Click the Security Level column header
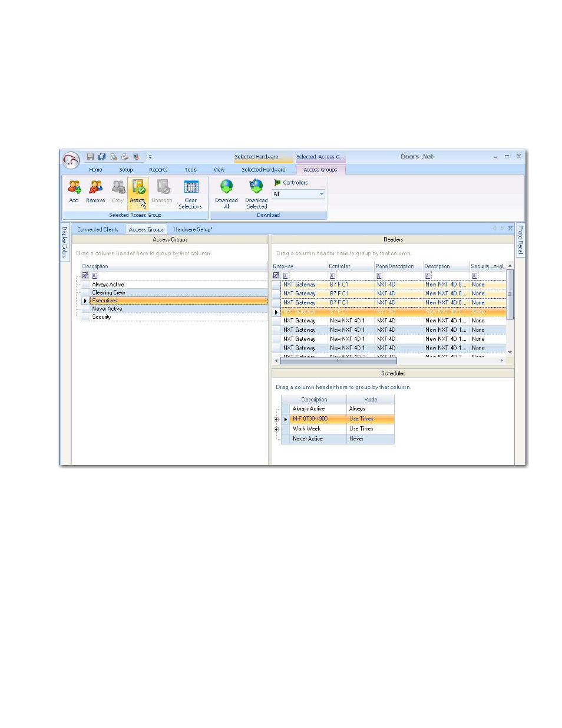The height and width of the screenshot is (728, 562). click(488, 266)
